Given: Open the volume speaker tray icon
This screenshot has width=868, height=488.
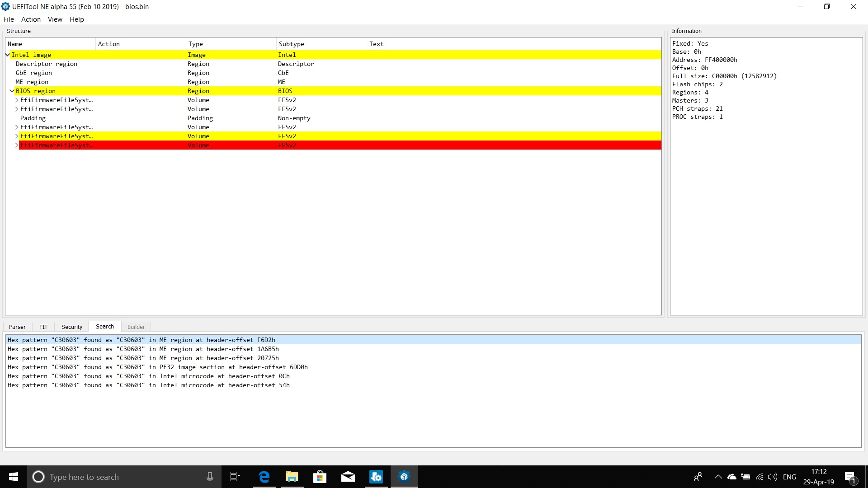Looking at the screenshot, I should 773,477.
